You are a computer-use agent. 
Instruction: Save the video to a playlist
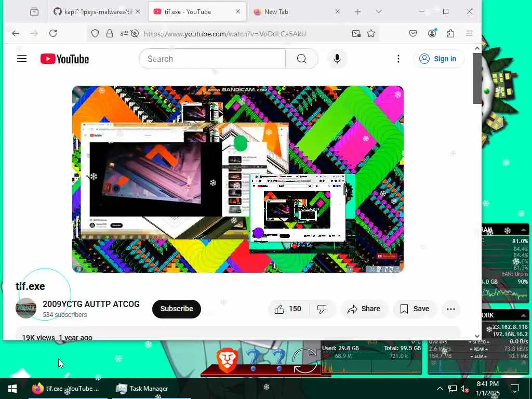(x=415, y=309)
